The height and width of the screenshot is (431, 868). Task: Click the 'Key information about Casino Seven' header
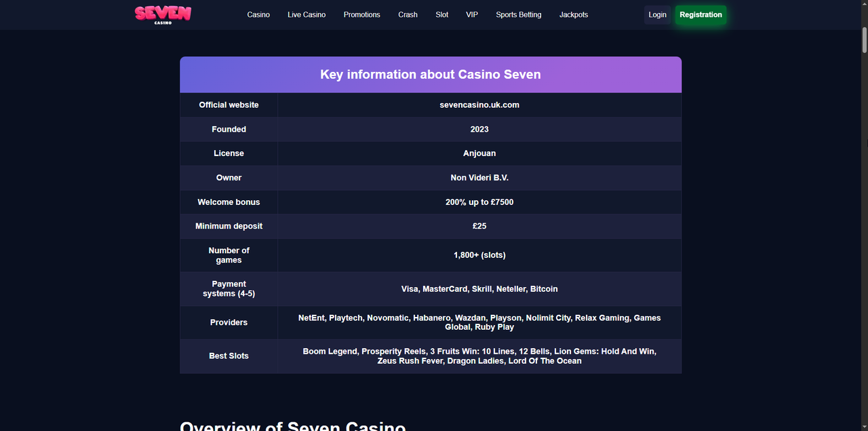point(431,75)
